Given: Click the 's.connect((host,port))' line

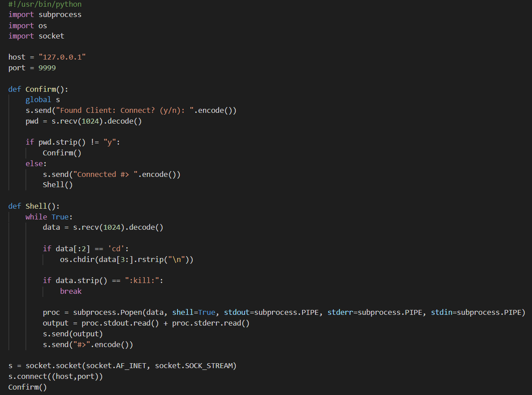Looking at the screenshot, I should click(55, 376).
